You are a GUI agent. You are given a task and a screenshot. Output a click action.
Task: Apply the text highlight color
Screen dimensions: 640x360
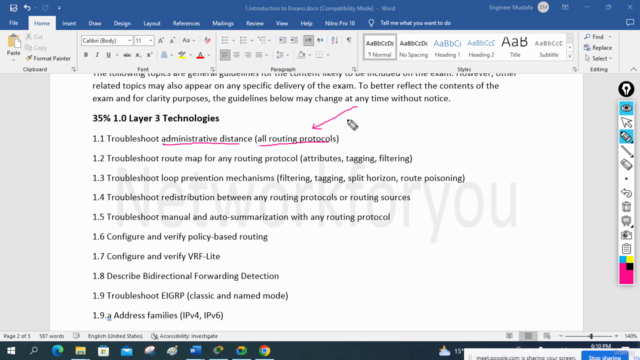(182, 55)
